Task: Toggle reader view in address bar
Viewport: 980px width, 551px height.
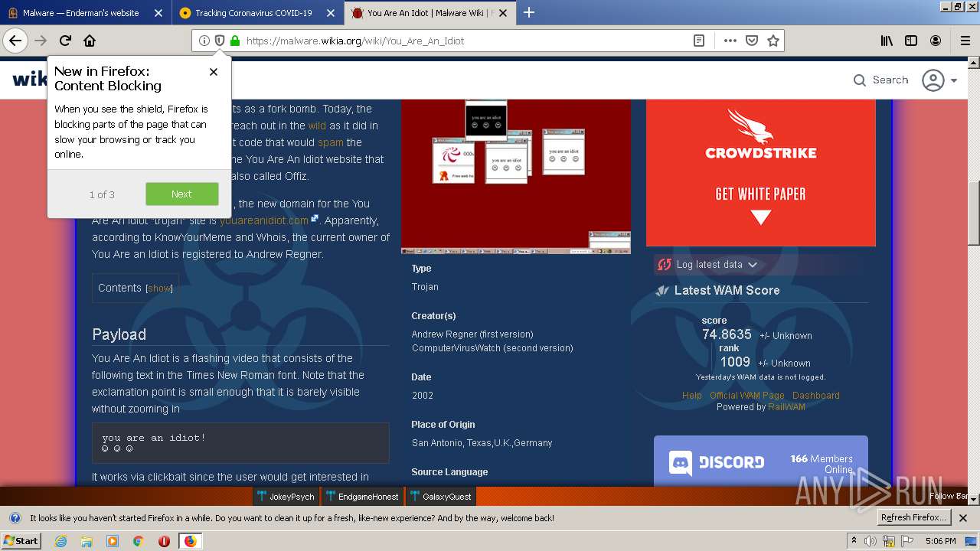Action: tap(699, 41)
